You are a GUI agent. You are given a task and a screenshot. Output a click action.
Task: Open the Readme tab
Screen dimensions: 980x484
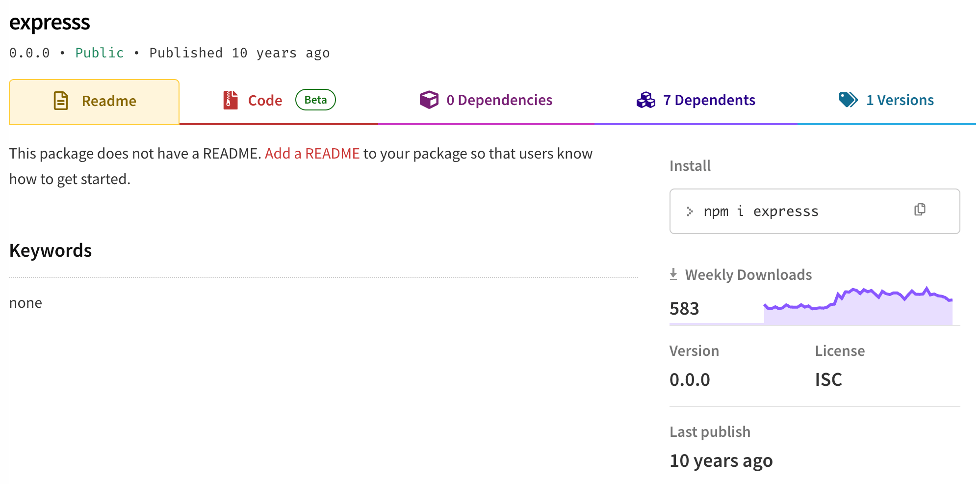pyautogui.click(x=94, y=102)
